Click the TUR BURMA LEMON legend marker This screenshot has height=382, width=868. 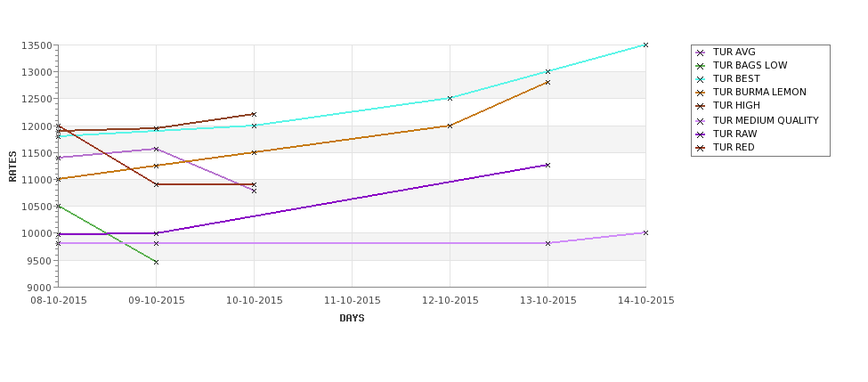tap(701, 93)
